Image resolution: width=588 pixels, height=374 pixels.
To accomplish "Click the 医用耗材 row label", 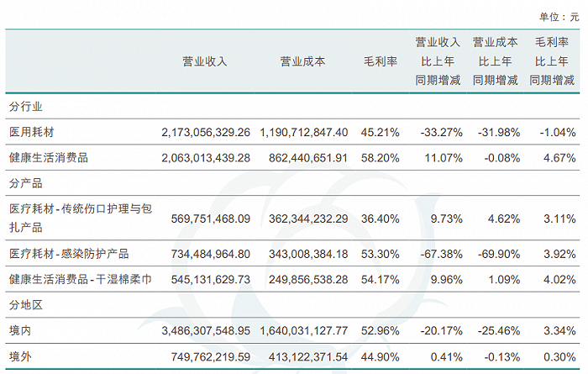I will pos(31,132).
